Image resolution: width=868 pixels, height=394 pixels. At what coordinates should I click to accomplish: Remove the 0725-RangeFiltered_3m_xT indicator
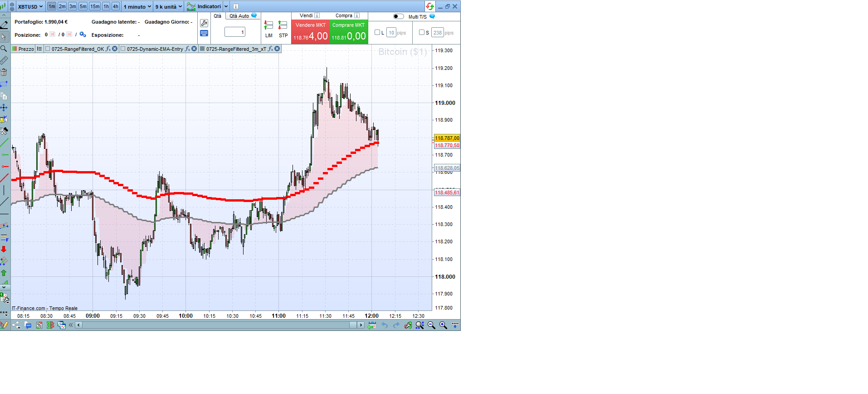point(277,49)
